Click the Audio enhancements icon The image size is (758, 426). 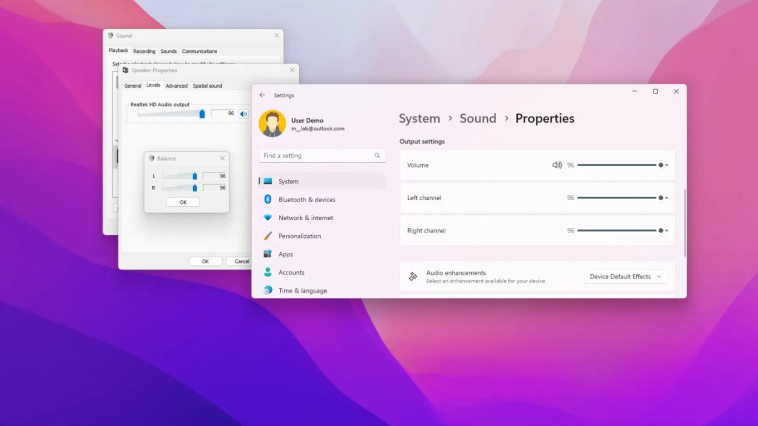(413, 277)
